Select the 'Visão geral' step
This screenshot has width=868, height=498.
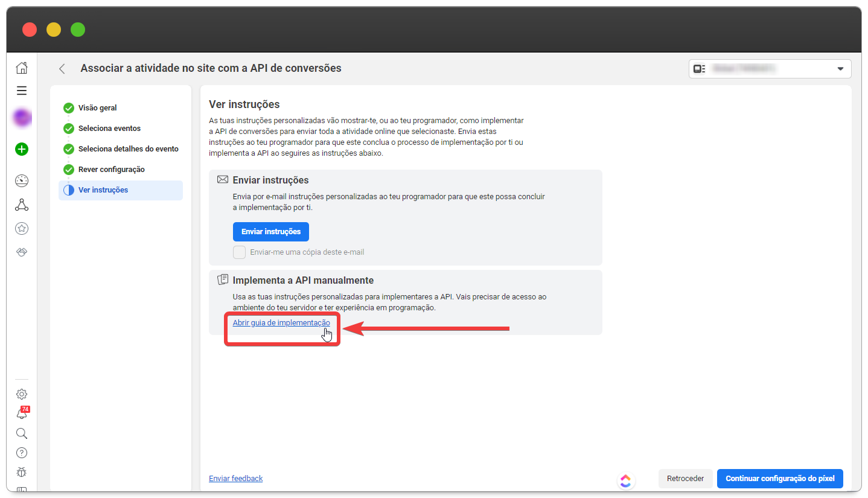point(97,108)
